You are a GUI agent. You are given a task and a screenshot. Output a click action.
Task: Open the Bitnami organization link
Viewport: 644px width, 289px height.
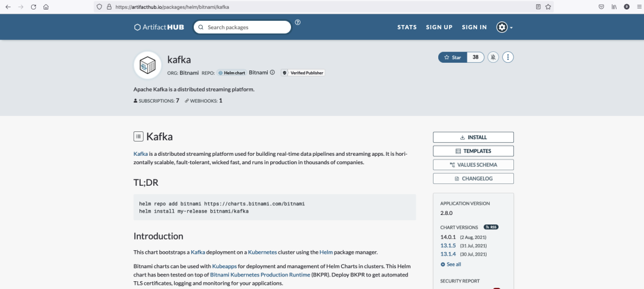tap(190, 72)
